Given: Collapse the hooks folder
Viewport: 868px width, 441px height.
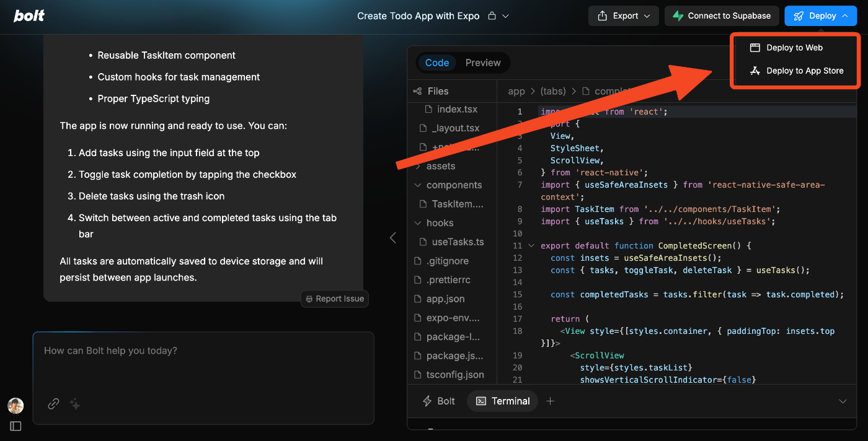Looking at the screenshot, I should 433,223.
